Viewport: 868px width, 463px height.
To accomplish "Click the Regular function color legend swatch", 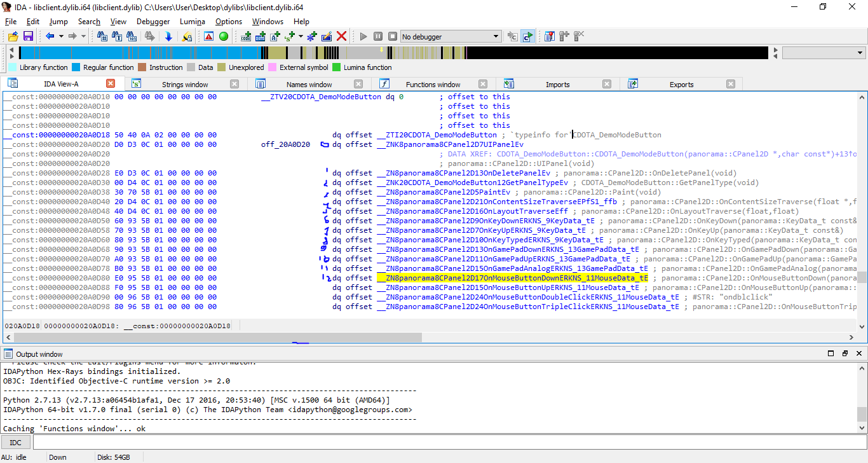I will (76, 67).
